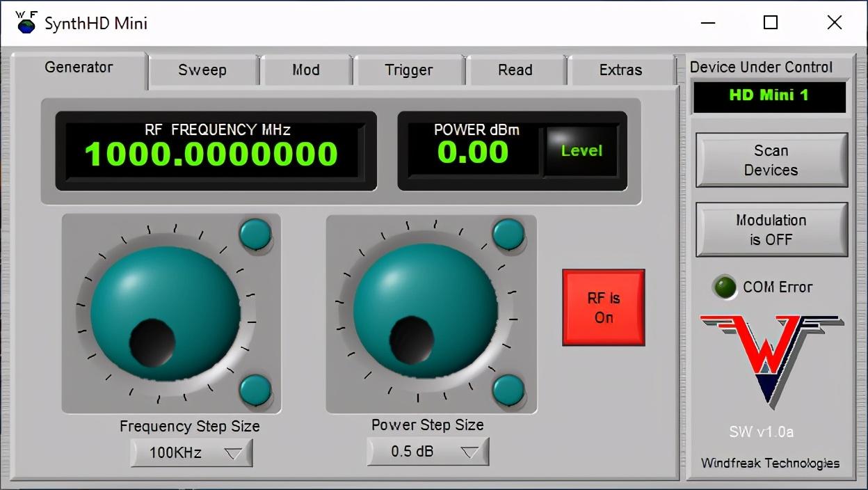Close the SynthHD Mini window
This screenshot has width=868, height=490.
pos(835,23)
